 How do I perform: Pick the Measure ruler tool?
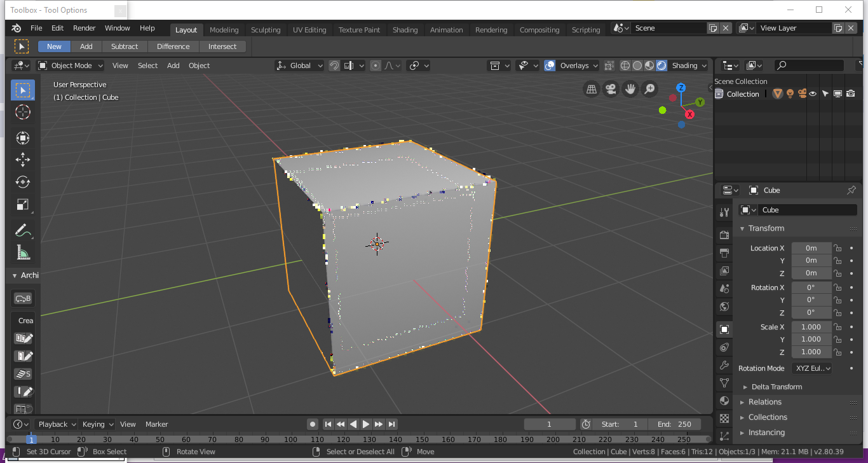click(23, 253)
